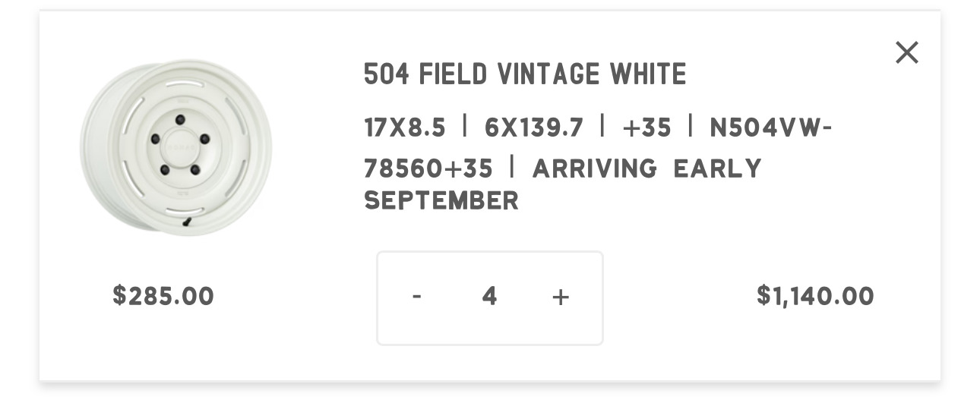
Task: Click the quantity field showing 4
Action: point(489,297)
